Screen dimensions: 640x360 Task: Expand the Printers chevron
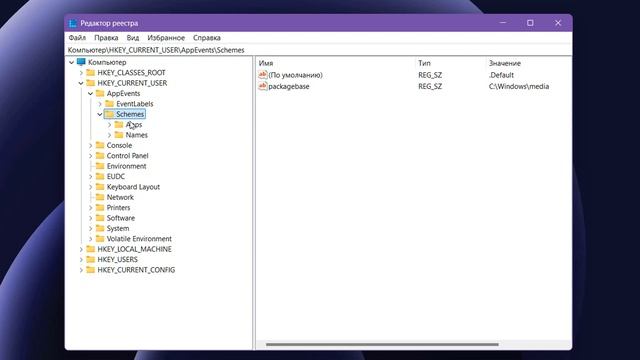point(91,208)
